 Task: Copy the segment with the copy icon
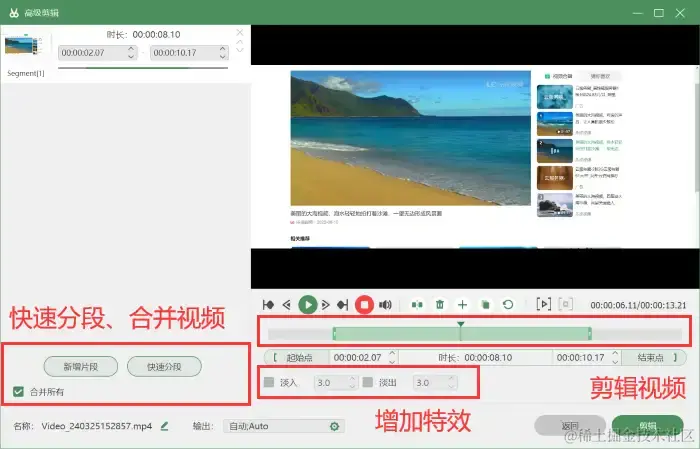(x=485, y=305)
